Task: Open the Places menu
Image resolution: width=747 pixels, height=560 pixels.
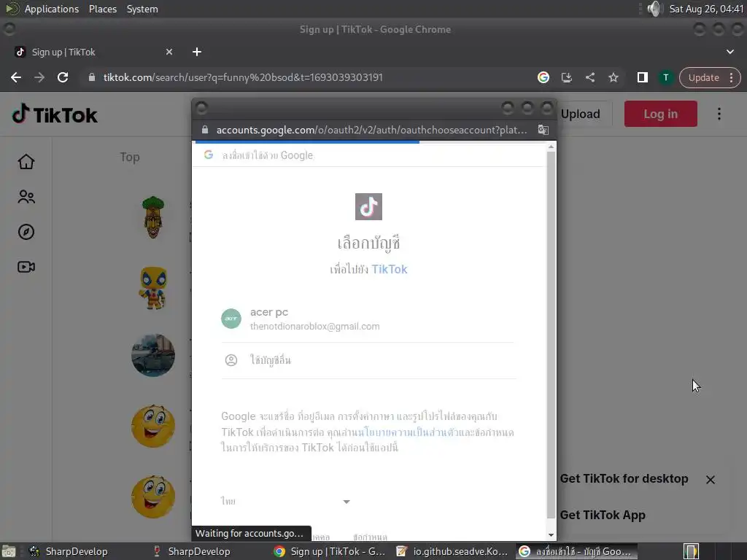Action: pos(102,9)
